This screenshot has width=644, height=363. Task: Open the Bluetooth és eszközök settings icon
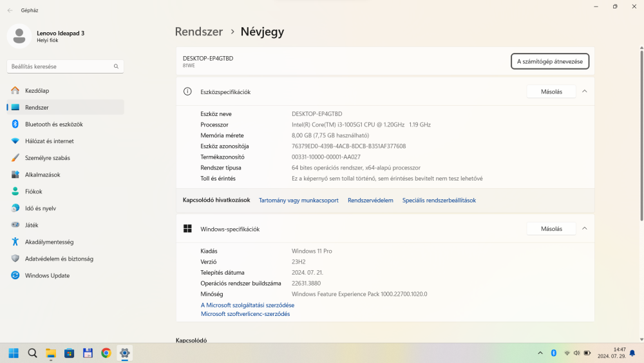[15, 124]
